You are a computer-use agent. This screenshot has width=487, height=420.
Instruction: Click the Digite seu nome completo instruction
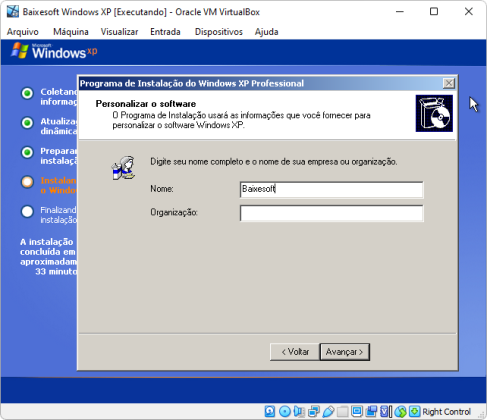point(274,162)
